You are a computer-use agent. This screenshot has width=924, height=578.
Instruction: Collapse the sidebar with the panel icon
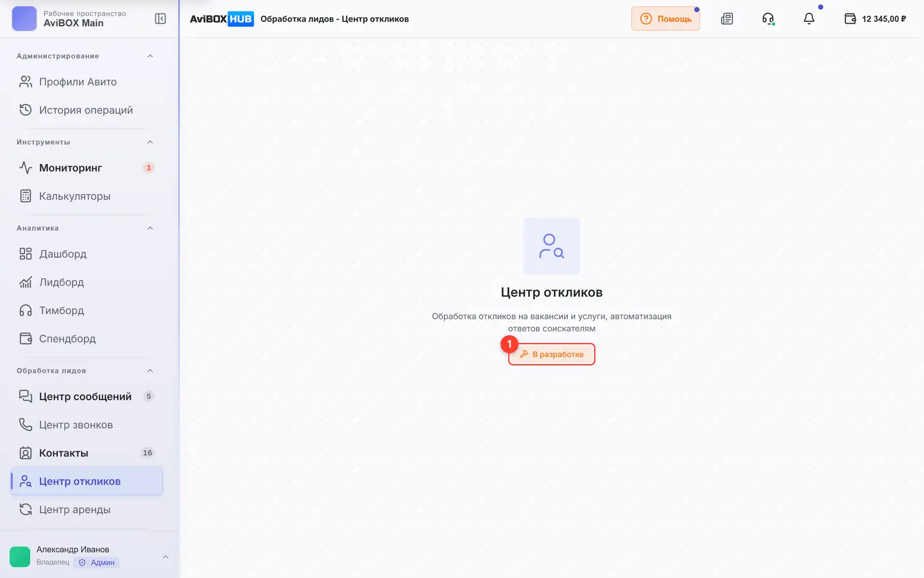point(160,19)
